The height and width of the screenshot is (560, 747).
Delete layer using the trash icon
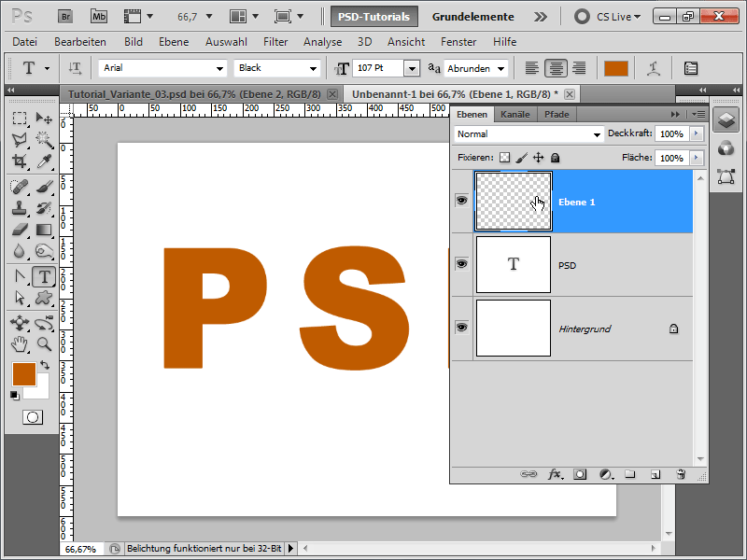[x=681, y=474]
